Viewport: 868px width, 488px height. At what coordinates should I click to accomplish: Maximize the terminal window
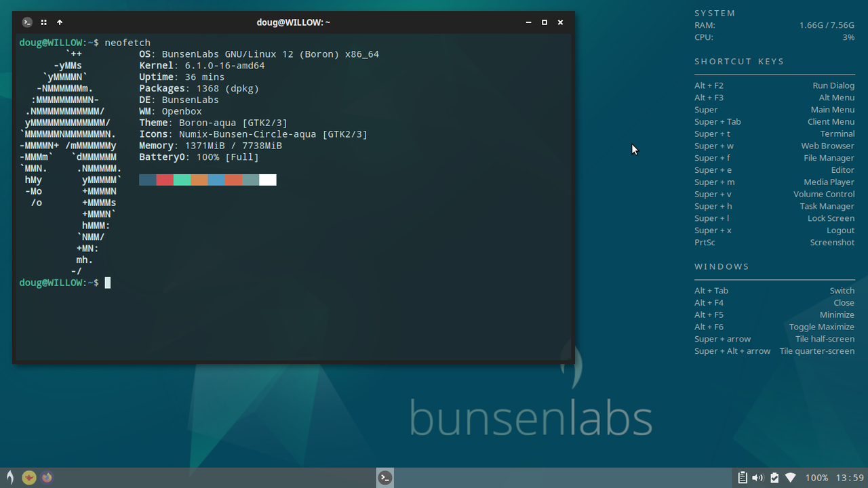pos(545,22)
